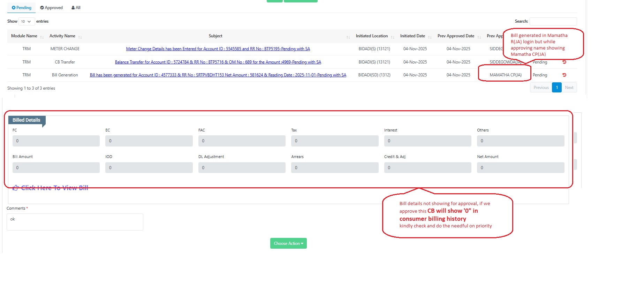Click the IOD field
This screenshot has height=293, width=644.
tap(149, 168)
